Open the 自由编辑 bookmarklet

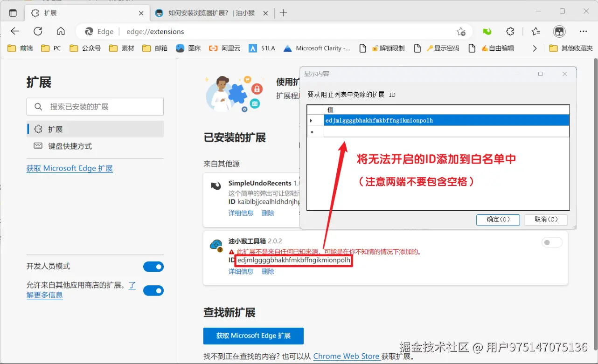tap(491, 48)
